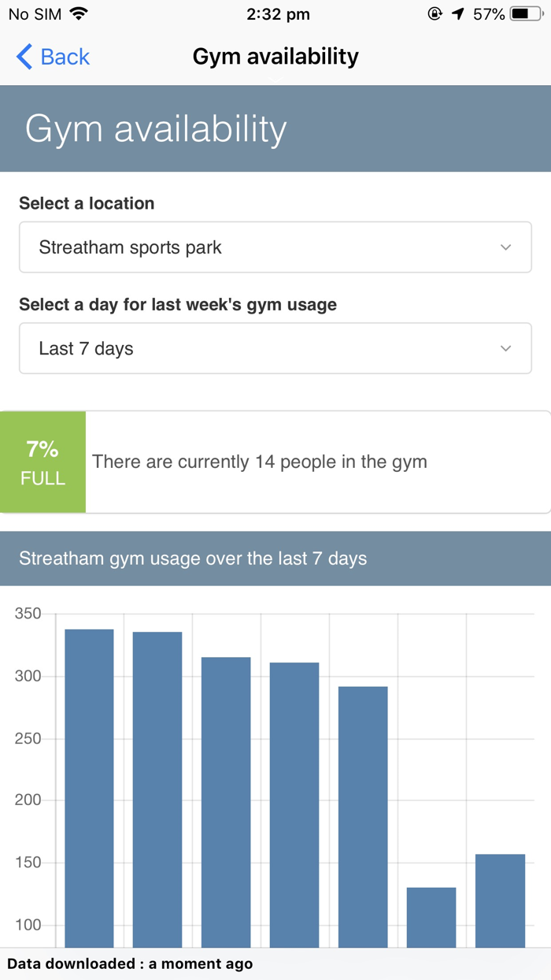Tap the current people in gym message

pos(260,462)
